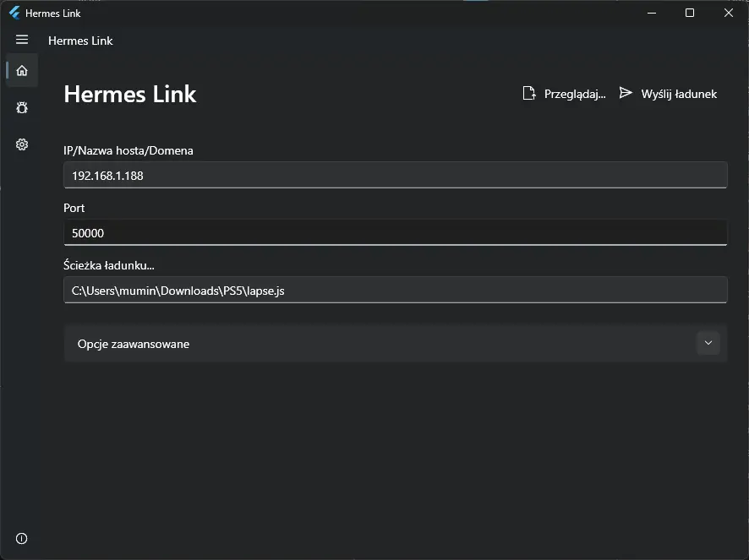The image size is (749, 560).
Task: Click the Przeglądaj... browse file button
Action: tap(564, 94)
